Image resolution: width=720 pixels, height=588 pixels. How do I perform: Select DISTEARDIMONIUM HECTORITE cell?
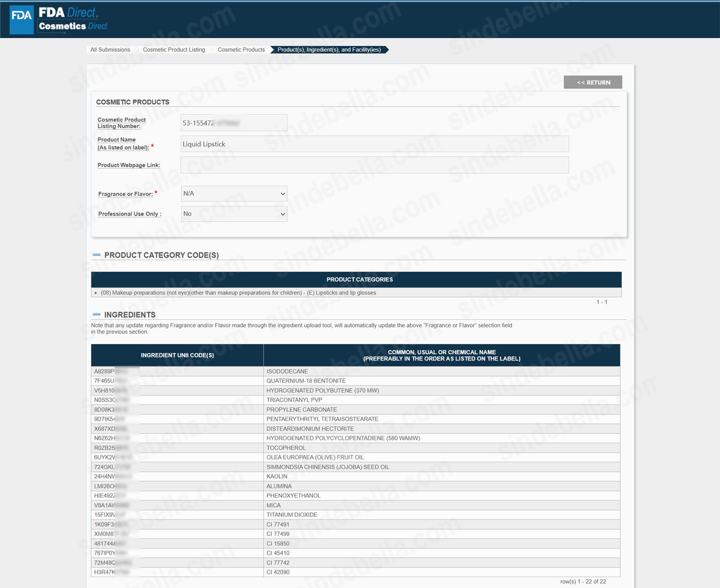point(442,429)
